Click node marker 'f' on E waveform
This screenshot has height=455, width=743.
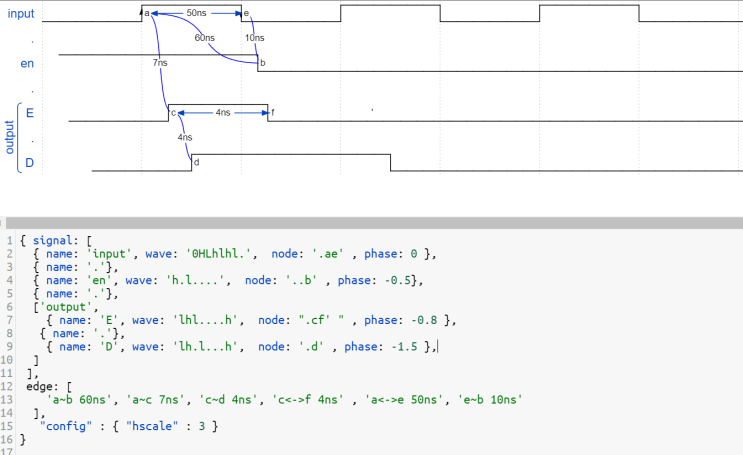coord(272,112)
